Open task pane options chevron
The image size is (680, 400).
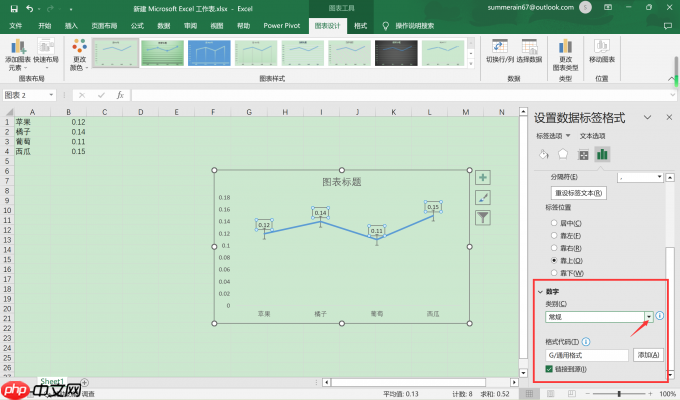point(647,118)
